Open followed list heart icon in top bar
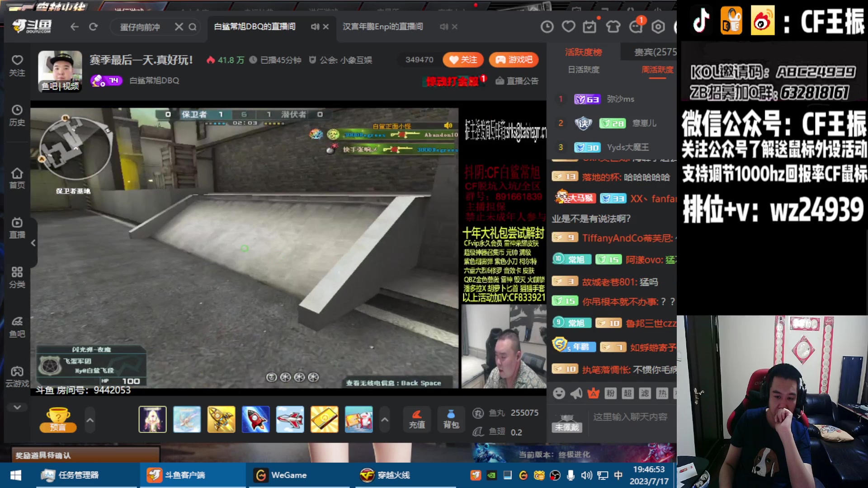Image resolution: width=868 pixels, height=488 pixels. pyautogui.click(x=569, y=27)
